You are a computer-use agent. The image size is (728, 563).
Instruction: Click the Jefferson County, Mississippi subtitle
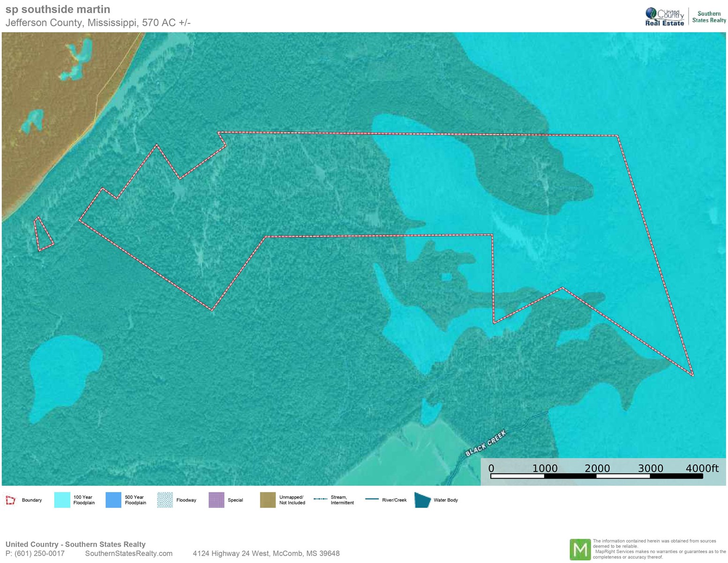tap(98, 23)
